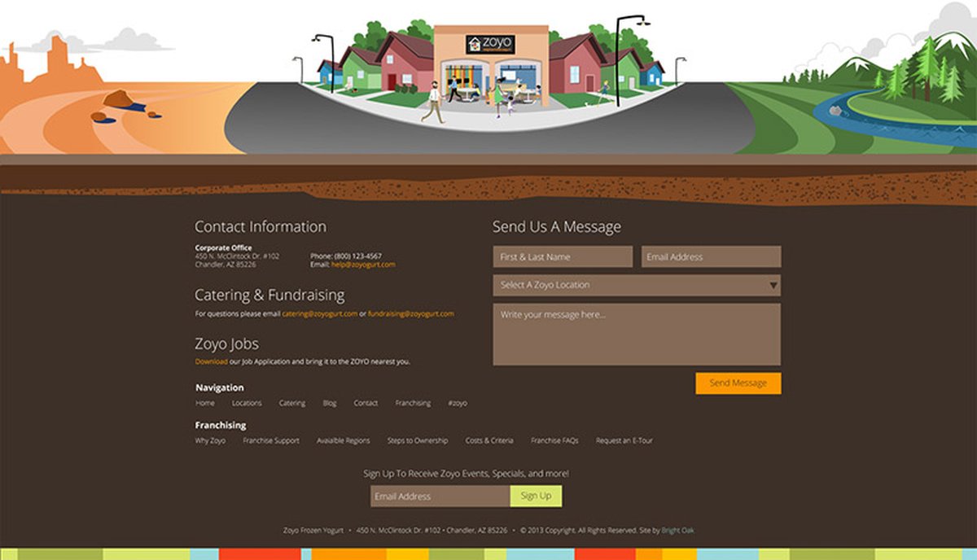Download the Job Application

pos(211,361)
